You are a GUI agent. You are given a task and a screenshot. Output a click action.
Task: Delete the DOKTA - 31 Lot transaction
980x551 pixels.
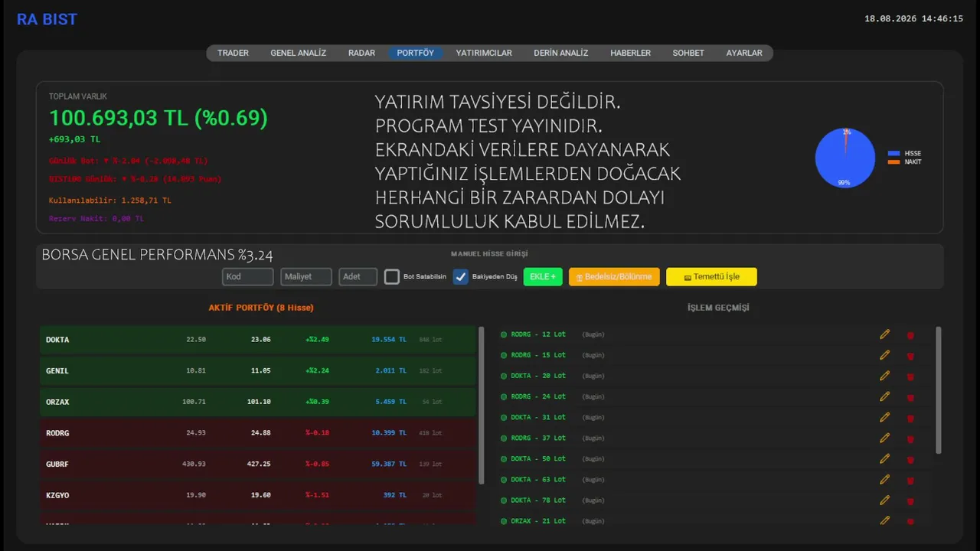(910, 418)
